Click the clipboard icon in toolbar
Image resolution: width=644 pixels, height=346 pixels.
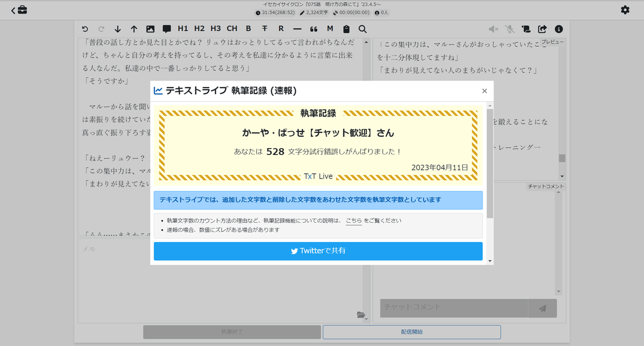point(346,29)
